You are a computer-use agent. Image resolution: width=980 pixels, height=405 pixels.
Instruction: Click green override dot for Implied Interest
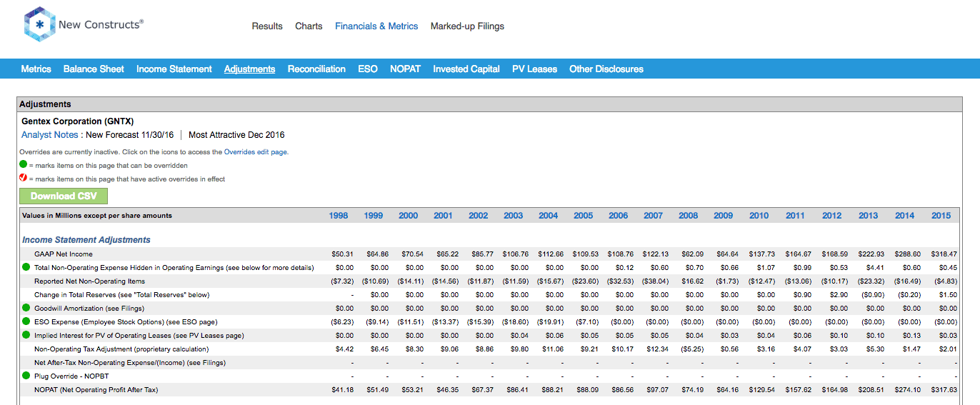pyautogui.click(x=26, y=336)
